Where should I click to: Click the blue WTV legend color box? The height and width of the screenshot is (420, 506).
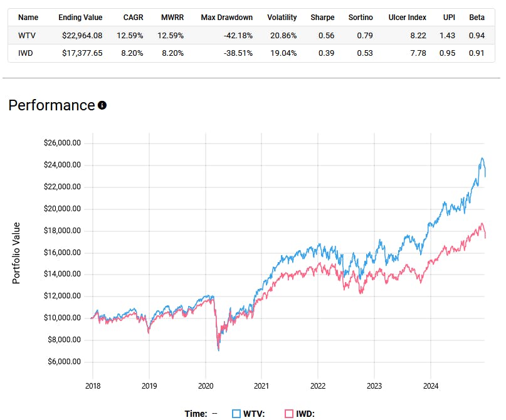point(236,414)
